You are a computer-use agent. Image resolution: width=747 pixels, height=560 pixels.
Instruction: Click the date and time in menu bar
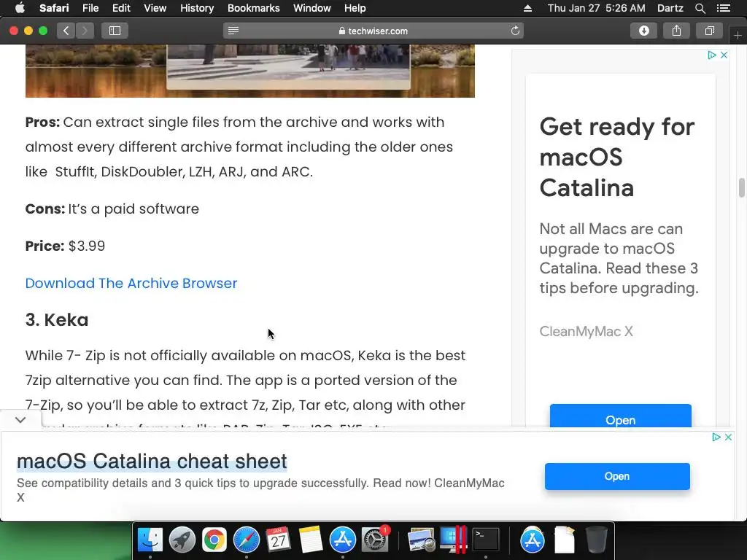point(597,8)
